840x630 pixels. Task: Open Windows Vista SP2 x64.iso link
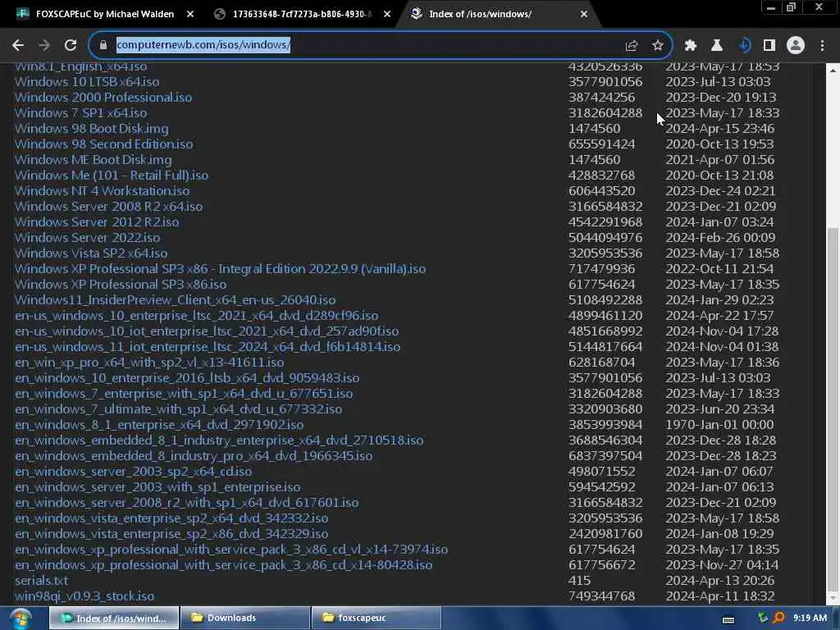(91, 253)
